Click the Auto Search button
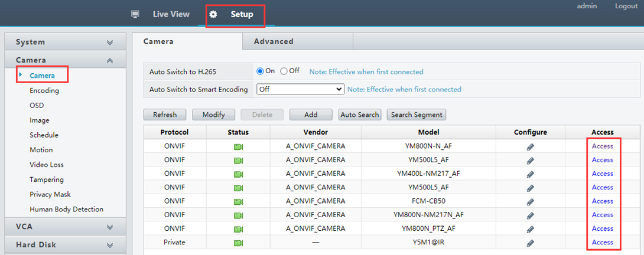Viewport: 644px width, 255px height. pos(360,115)
